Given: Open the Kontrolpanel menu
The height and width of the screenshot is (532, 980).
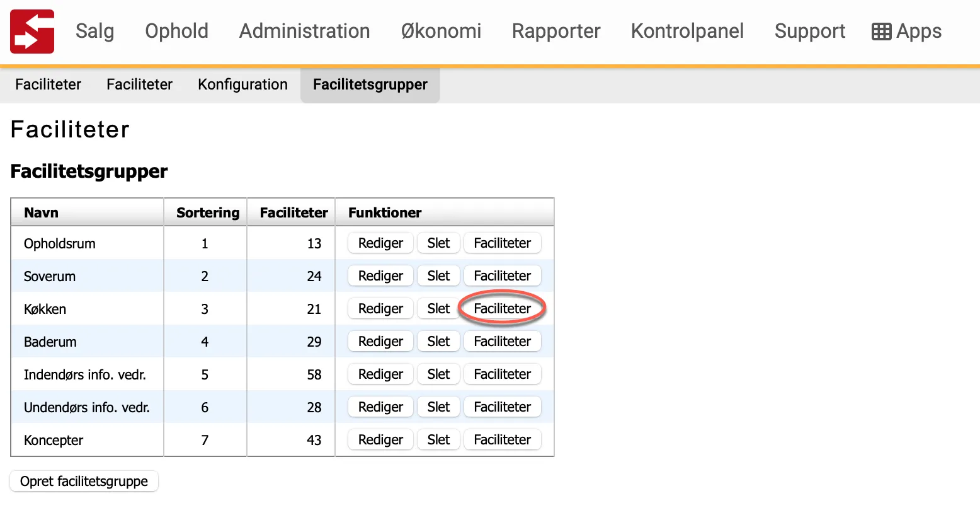Looking at the screenshot, I should point(687,31).
